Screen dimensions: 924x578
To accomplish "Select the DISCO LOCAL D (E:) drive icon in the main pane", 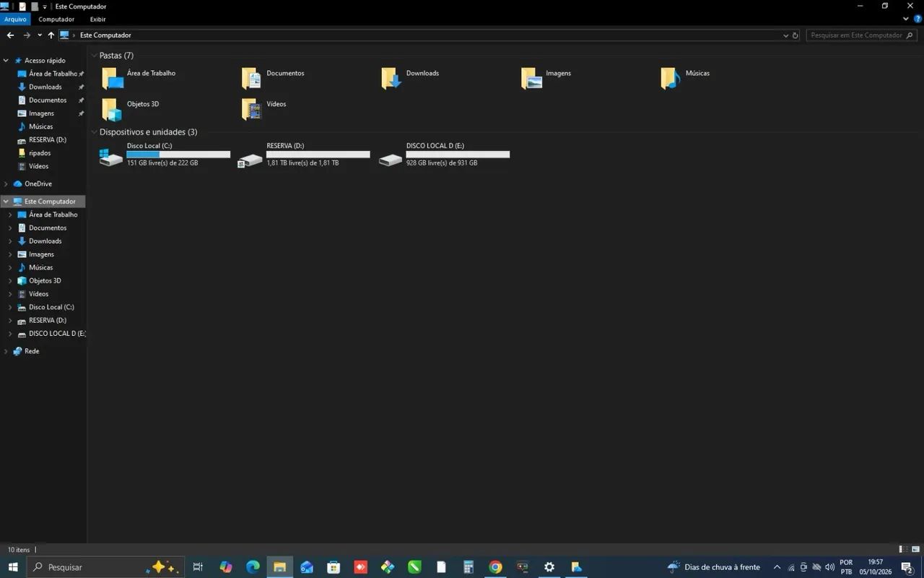I will tap(390, 160).
